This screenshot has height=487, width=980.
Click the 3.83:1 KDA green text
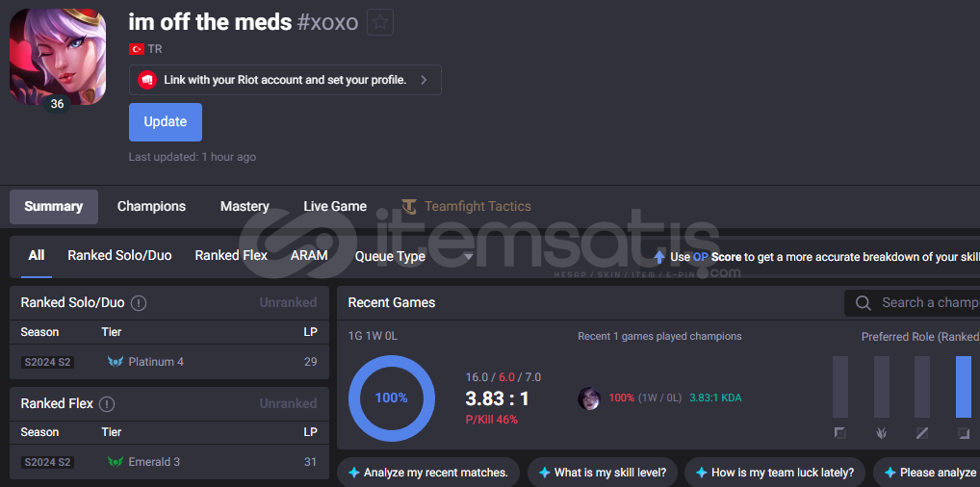715,397
